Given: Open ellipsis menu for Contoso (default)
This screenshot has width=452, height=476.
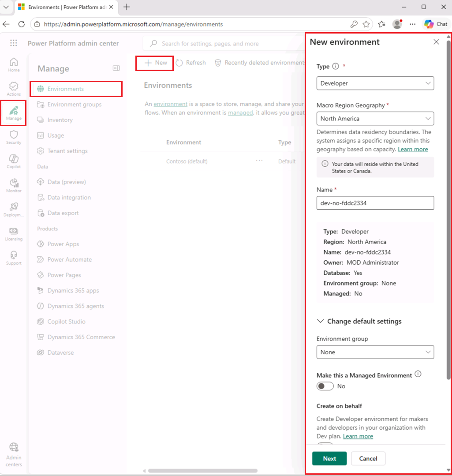Looking at the screenshot, I should tap(259, 160).
